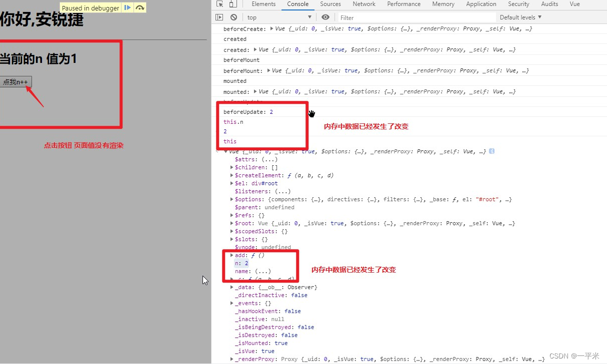The height and width of the screenshot is (364, 607).
Task: Invoke the name getter (...)
Action: click(x=262, y=271)
